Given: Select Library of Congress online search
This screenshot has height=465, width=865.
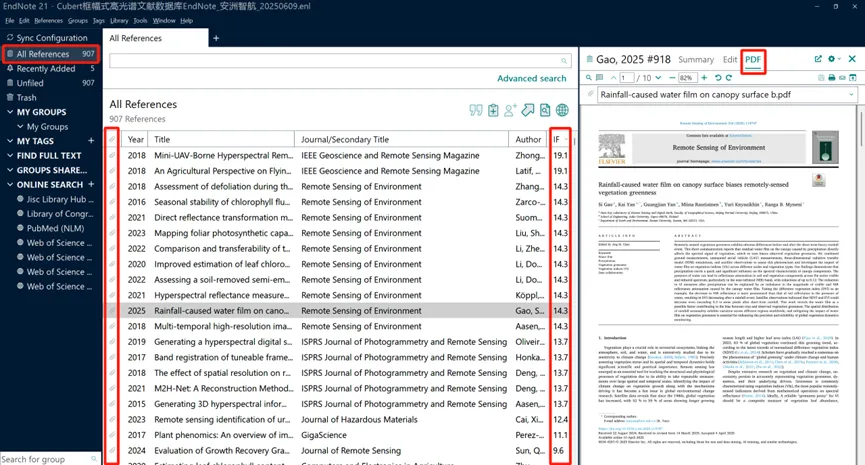Looking at the screenshot, I should (x=60, y=214).
